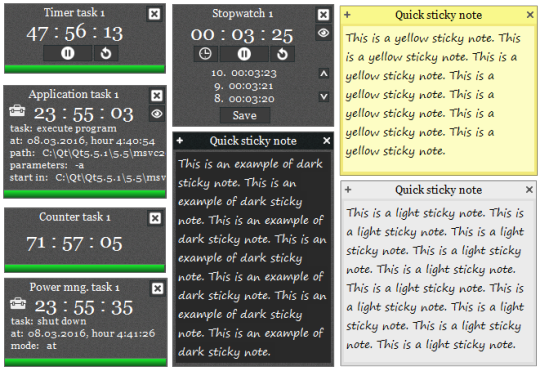Move down through the stopwatch lap list
The image size is (540, 371).
click(x=324, y=97)
